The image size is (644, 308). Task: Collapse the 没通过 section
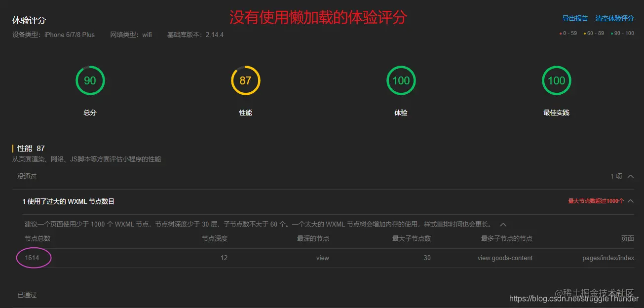pyautogui.click(x=630, y=176)
